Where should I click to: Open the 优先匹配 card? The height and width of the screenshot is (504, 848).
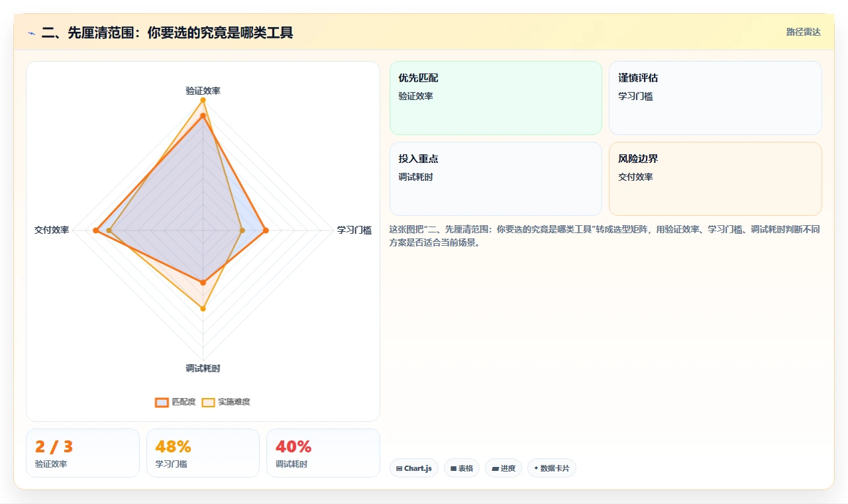coord(496,98)
